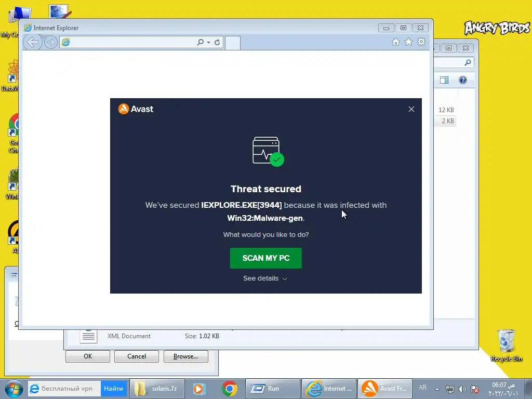Open Internet Explorer Home page icon
The height and width of the screenshot is (399, 532).
[395, 42]
